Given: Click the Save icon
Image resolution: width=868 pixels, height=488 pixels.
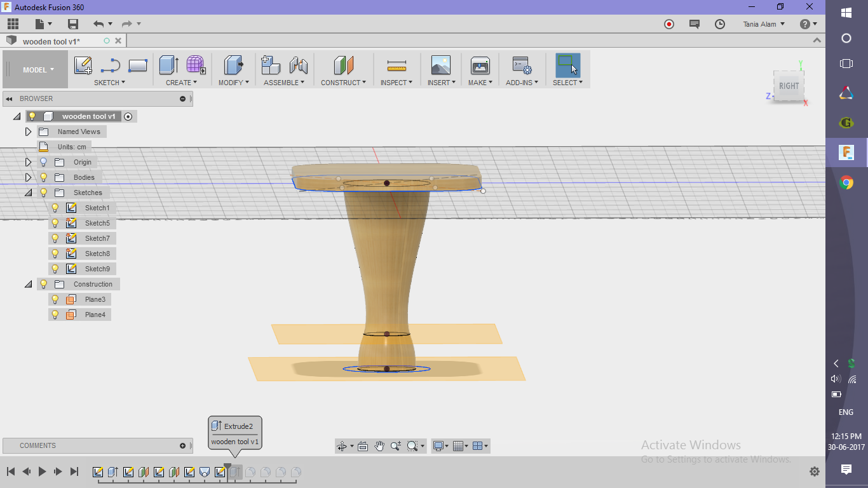Looking at the screenshot, I should point(73,24).
